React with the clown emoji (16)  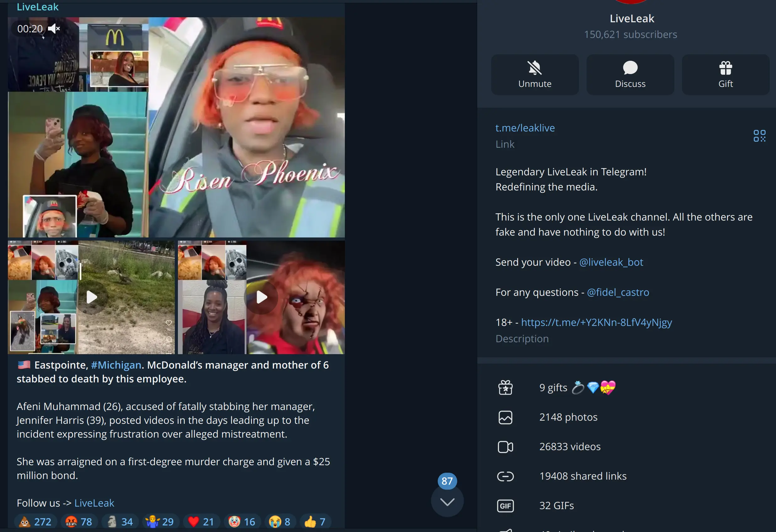pos(242,522)
